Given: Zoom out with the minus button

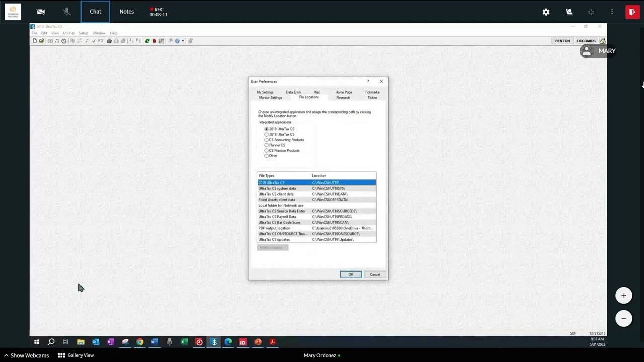Looking at the screenshot, I should 624,318.
